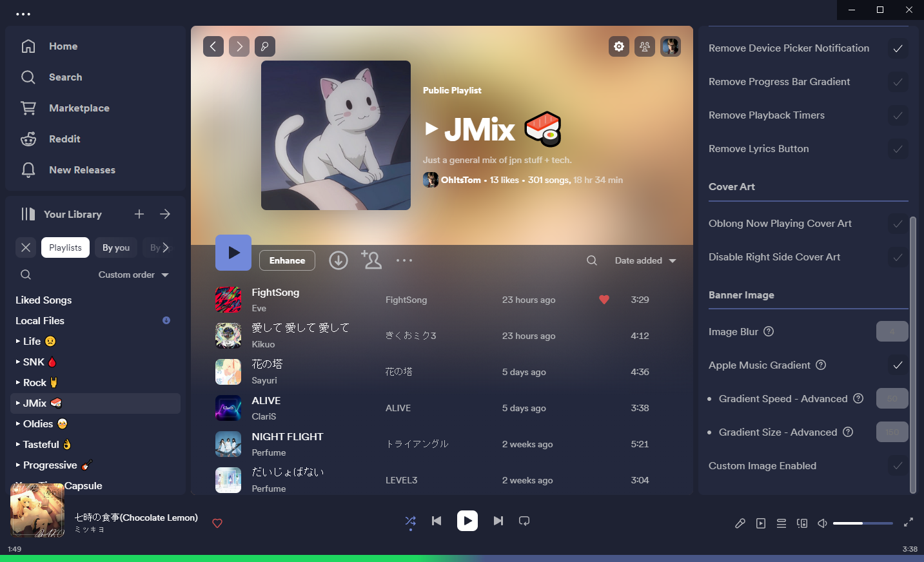Adjust the volume slider

[x=863, y=523]
